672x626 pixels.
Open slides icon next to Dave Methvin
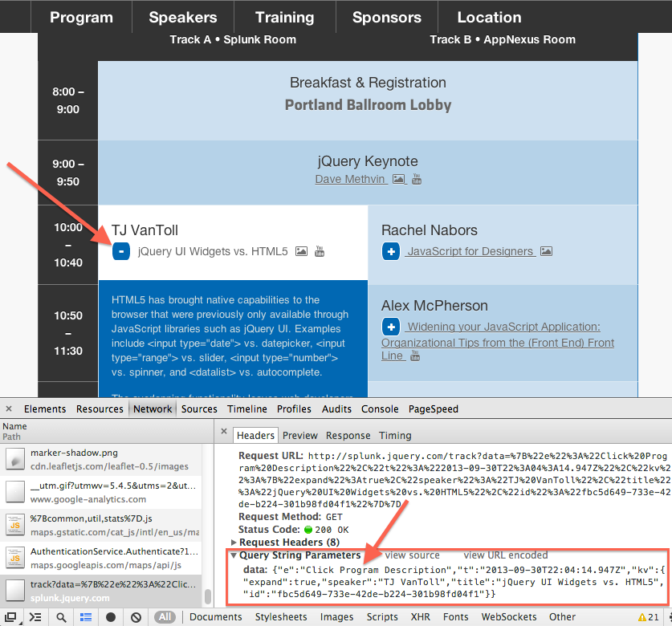(399, 179)
